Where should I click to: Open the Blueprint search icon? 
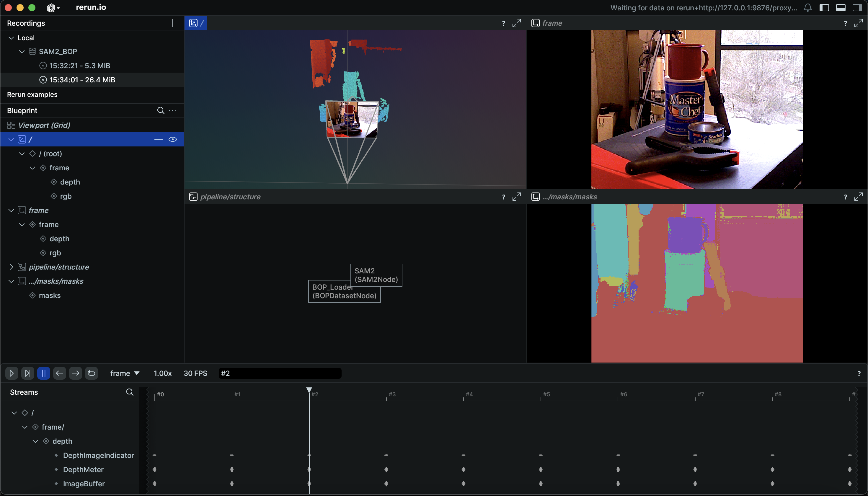point(160,110)
